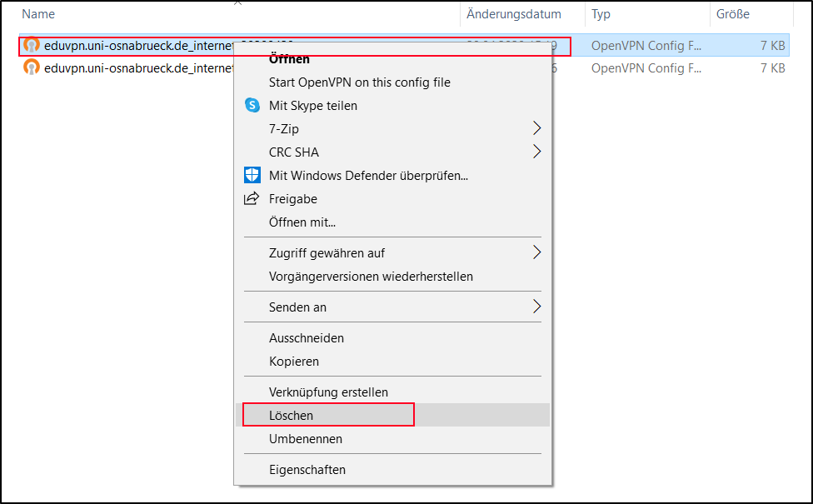The width and height of the screenshot is (813, 504).
Task: Expand the 7-Zip submenu arrow
Action: (536, 129)
